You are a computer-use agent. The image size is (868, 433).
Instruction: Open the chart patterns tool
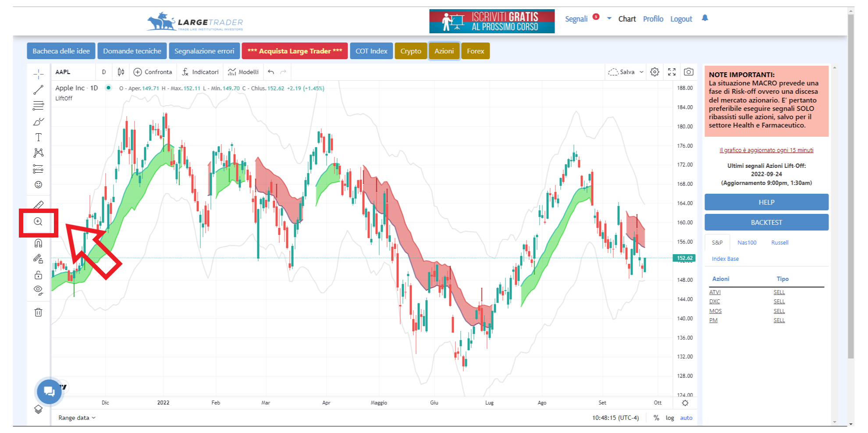point(39,153)
